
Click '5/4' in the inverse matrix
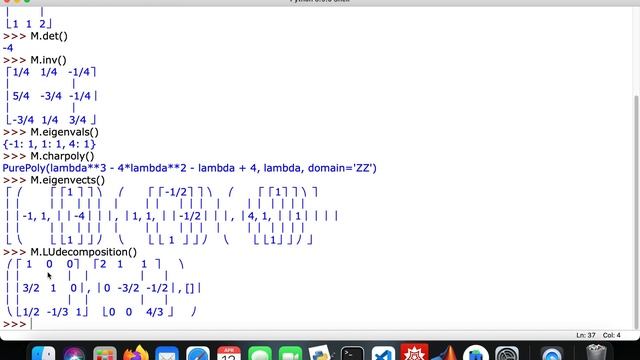click(x=21, y=96)
